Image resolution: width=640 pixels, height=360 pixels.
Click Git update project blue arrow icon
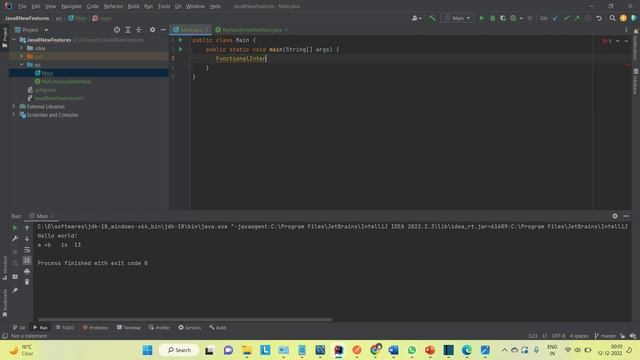coord(555,18)
